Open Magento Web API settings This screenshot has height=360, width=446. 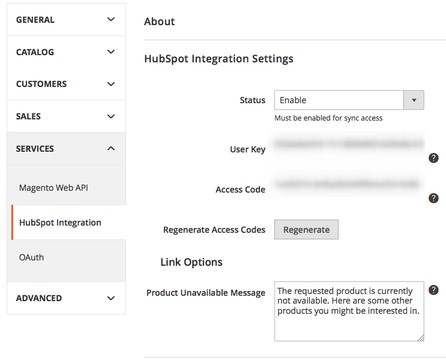(54, 188)
